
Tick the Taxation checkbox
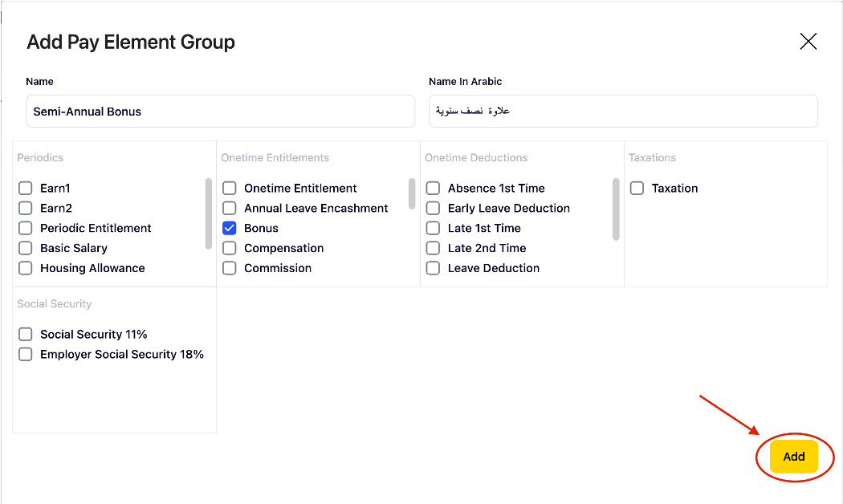click(x=637, y=189)
